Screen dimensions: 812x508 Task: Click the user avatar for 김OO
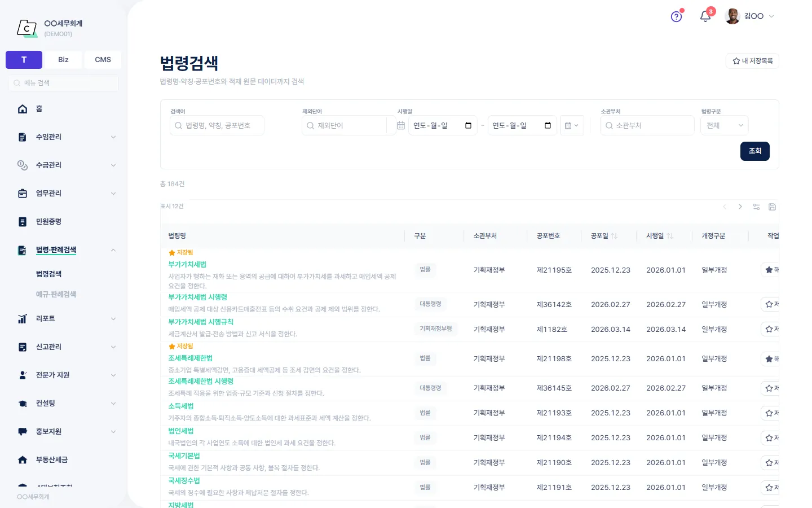732,16
